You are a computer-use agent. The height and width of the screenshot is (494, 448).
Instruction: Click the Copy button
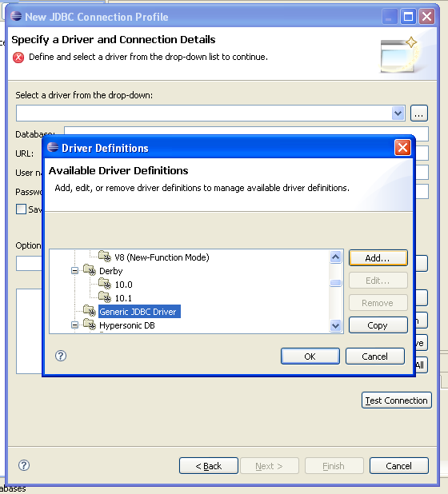click(x=378, y=325)
